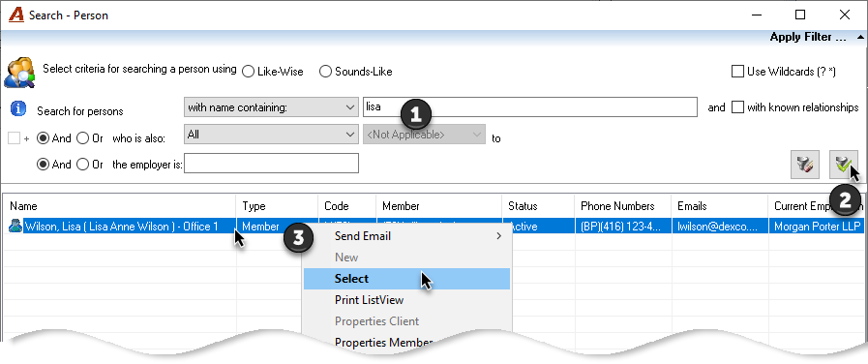The width and height of the screenshot is (868, 364).
Task: Click the blue info icon beside Search for persons
Action: click(18, 108)
